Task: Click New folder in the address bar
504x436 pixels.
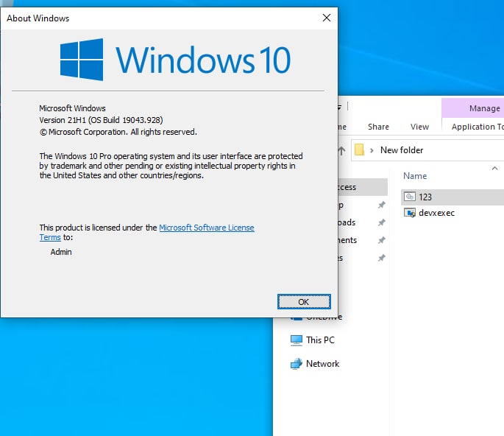Action: (x=402, y=150)
